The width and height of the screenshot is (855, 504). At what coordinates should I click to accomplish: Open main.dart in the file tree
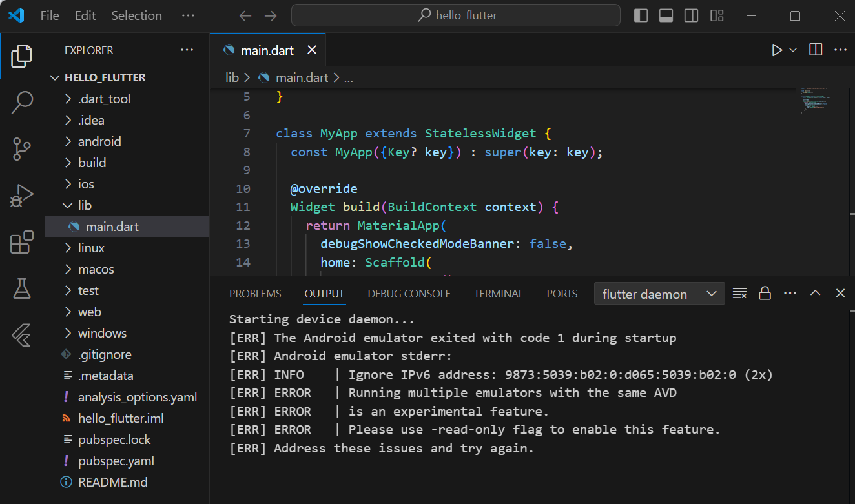pyautogui.click(x=127, y=227)
